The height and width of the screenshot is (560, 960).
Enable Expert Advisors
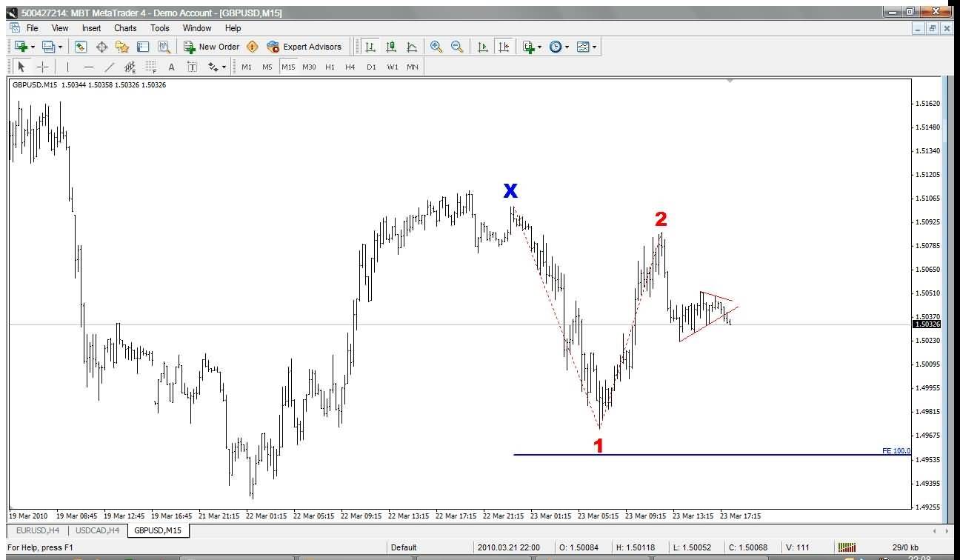[x=304, y=47]
